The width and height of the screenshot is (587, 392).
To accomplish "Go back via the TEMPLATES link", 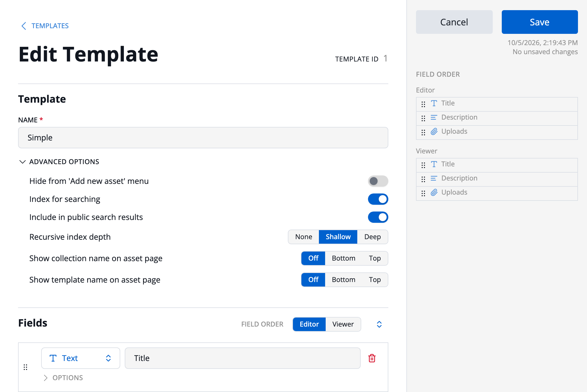I will click(x=50, y=26).
